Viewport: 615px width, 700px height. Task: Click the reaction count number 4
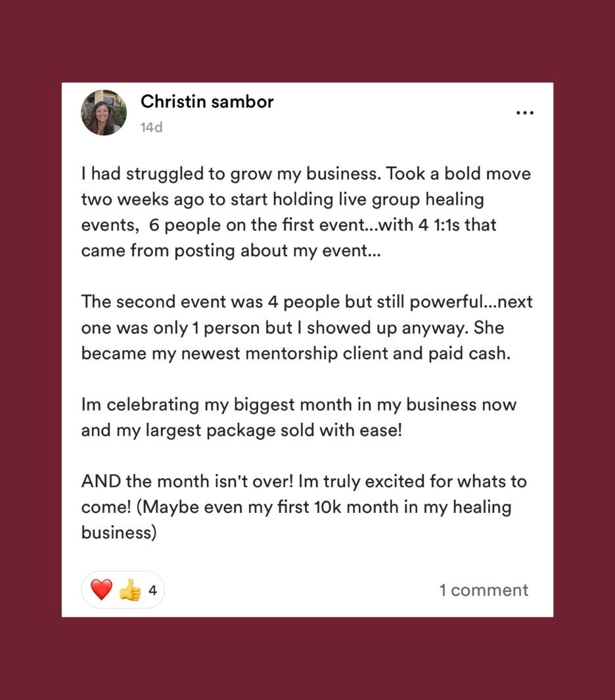[x=152, y=590]
